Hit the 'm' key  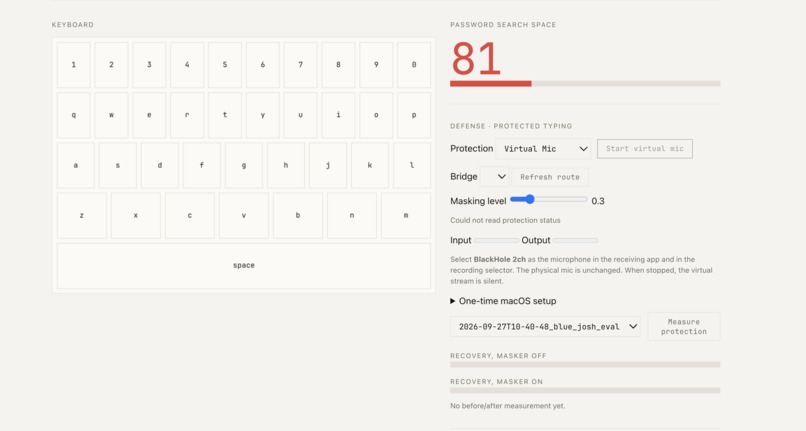pos(406,216)
